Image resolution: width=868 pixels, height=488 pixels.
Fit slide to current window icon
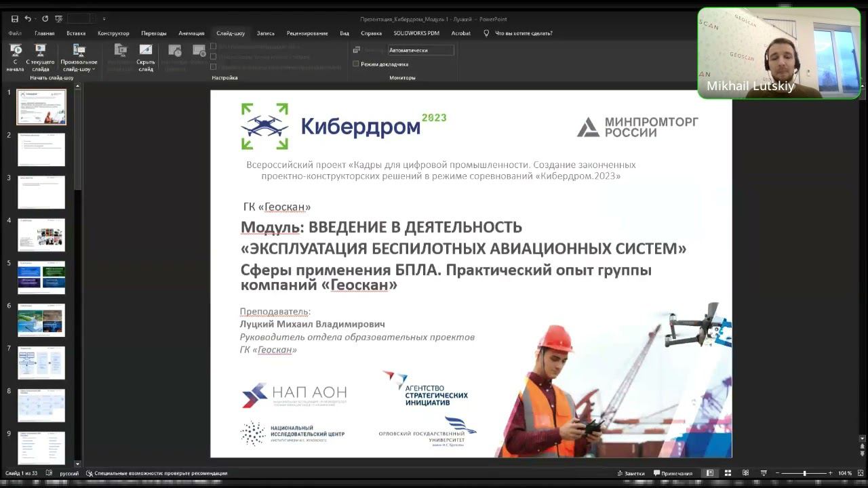(861, 473)
